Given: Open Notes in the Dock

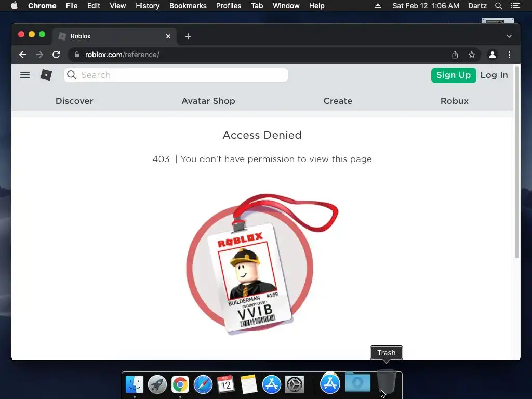Looking at the screenshot, I should point(249,384).
